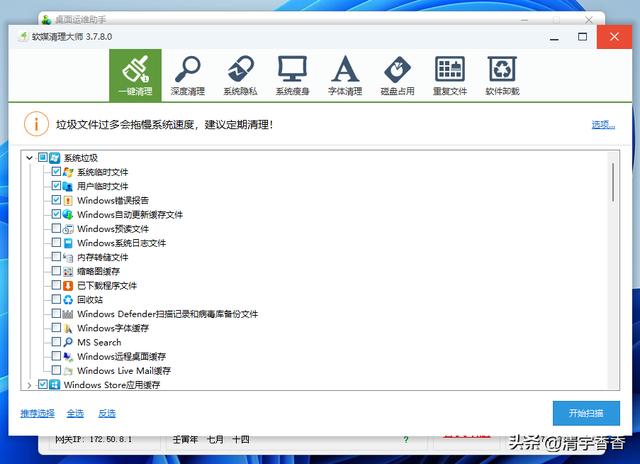
Task: Click 反选 invert selection link
Action: click(x=107, y=413)
